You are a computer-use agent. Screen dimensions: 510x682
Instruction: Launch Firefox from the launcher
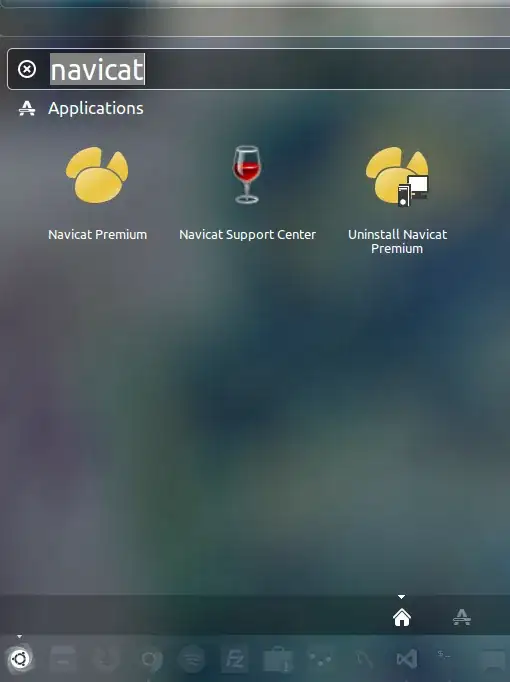point(106,659)
